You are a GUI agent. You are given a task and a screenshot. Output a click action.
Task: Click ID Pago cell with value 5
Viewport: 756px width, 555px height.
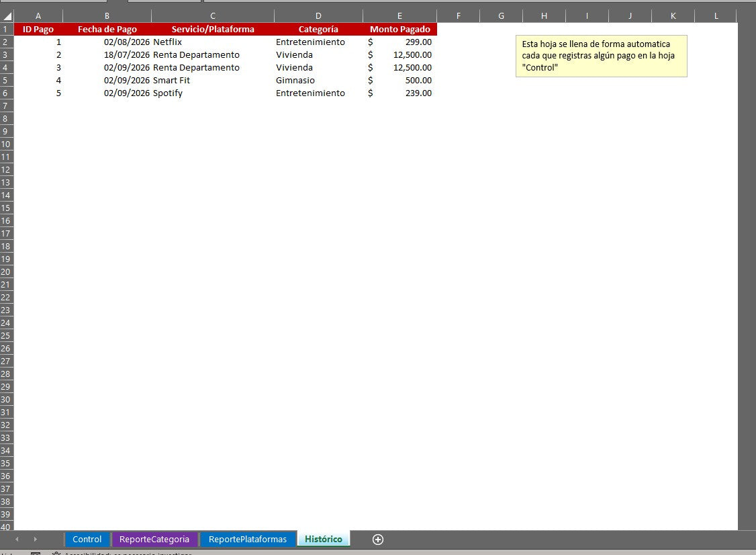tap(38, 93)
